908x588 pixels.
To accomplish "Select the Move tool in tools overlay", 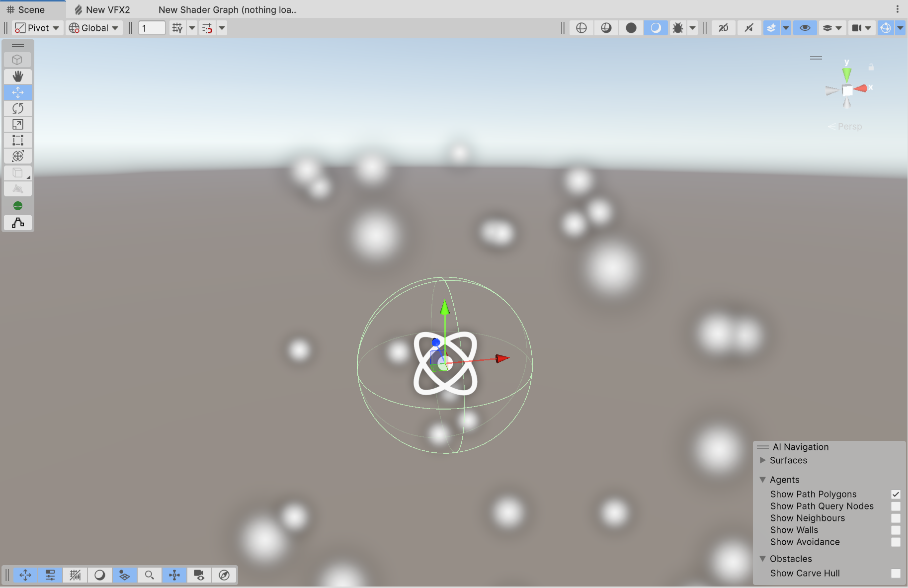I will (x=18, y=92).
